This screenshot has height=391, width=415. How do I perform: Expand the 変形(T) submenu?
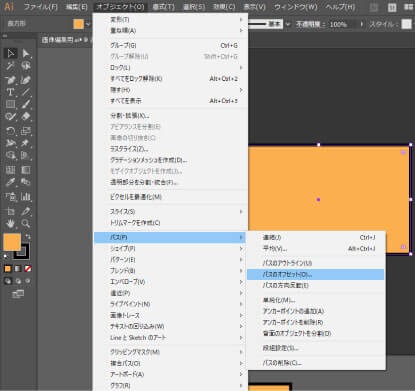pos(170,20)
